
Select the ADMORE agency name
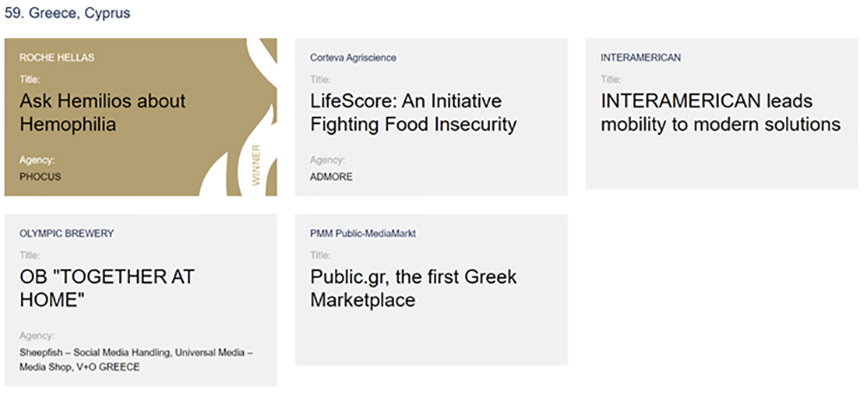pyautogui.click(x=331, y=177)
